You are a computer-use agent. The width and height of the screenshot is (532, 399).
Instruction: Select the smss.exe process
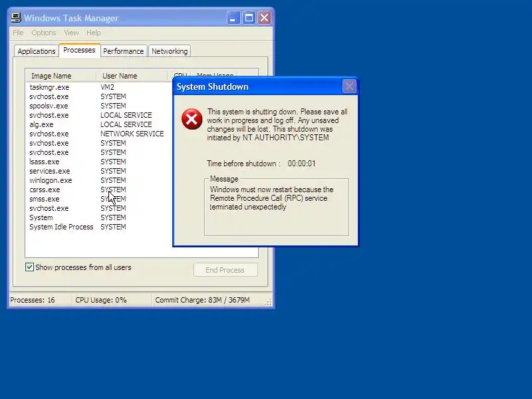coord(100,199)
